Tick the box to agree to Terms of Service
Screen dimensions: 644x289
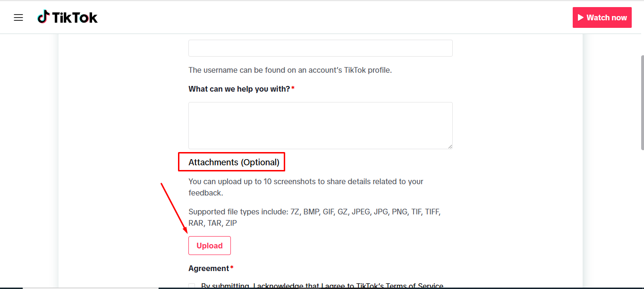[x=192, y=286]
